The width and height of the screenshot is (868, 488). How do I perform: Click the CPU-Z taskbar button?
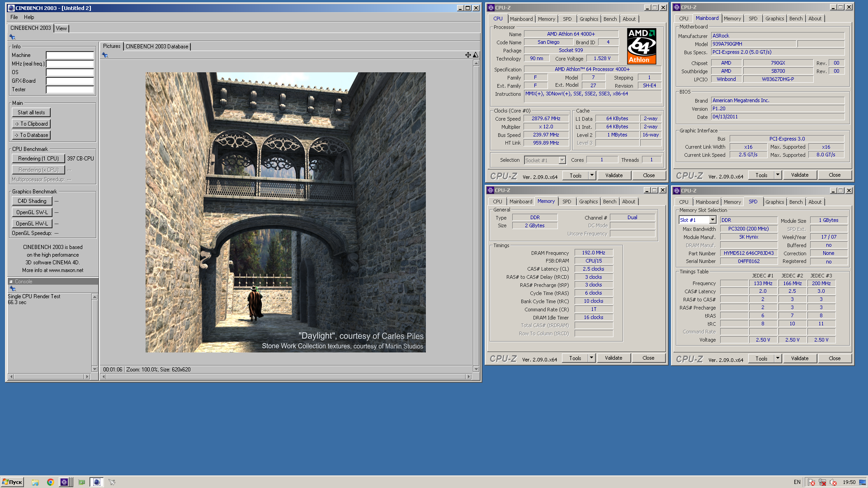click(x=65, y=482)
